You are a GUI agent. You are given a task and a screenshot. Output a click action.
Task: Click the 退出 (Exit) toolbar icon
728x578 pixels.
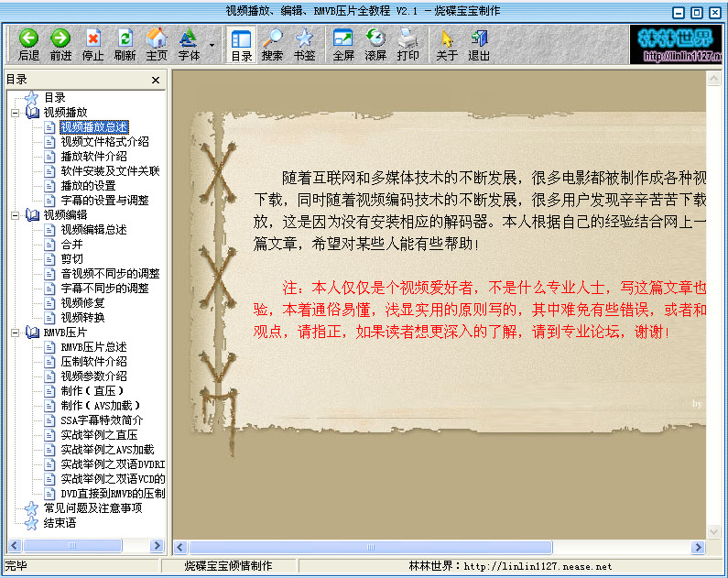coord(479,45)
